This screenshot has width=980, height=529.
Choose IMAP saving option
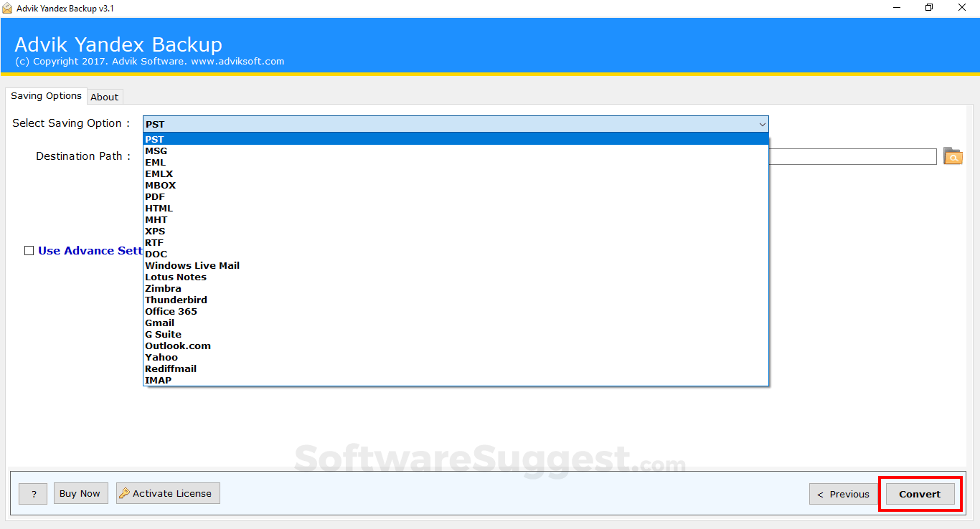[x=456, y=380]
